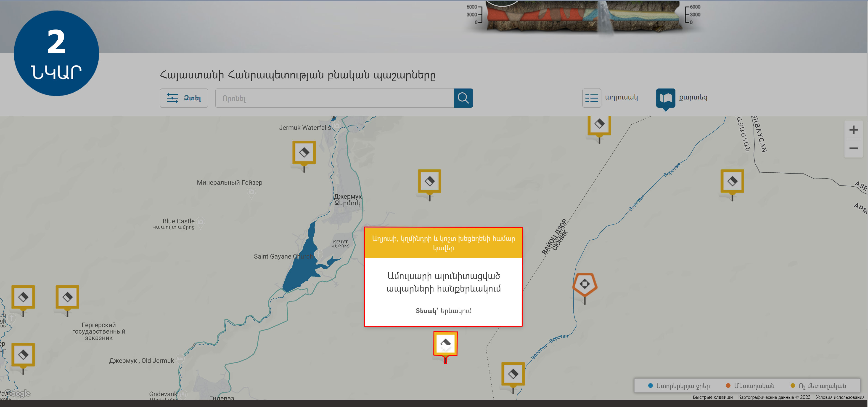Open Быстрые клавиши keyboard shortcuts link
The height and width of the screenshot is (407, 868).
[x=713, y=397]
